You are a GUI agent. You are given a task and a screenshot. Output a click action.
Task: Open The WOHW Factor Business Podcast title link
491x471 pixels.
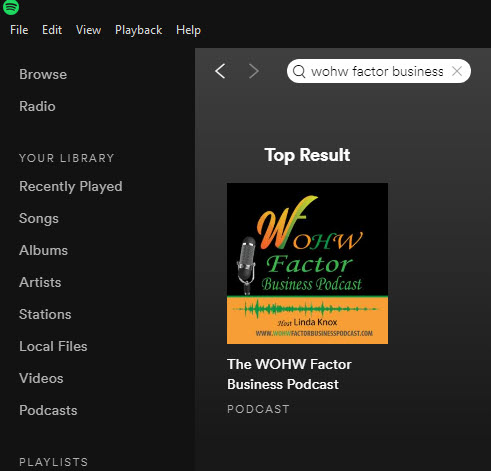pos(289,374)
